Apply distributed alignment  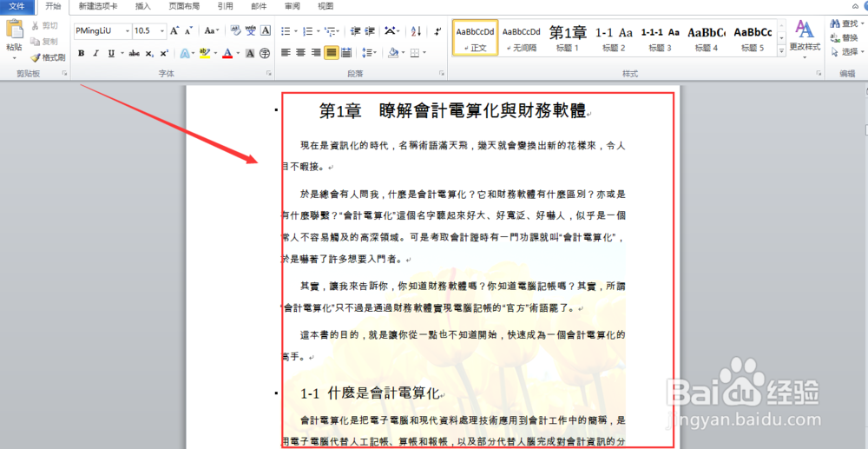click(x=346, y=53)
